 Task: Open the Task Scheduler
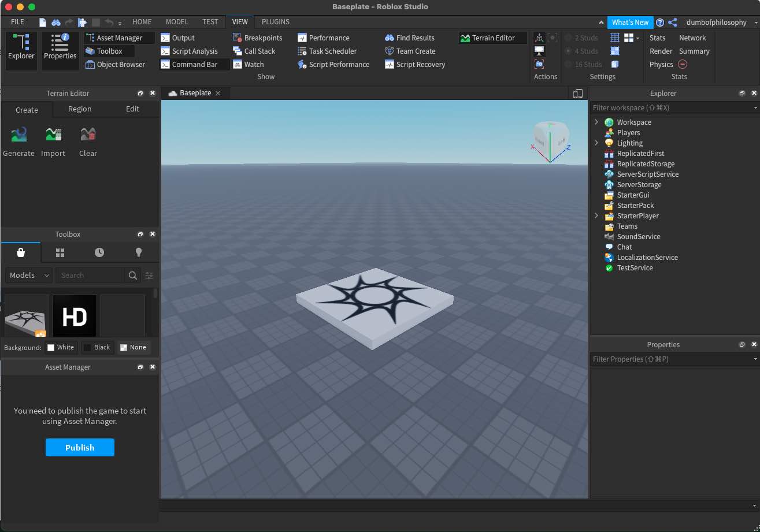327,51
